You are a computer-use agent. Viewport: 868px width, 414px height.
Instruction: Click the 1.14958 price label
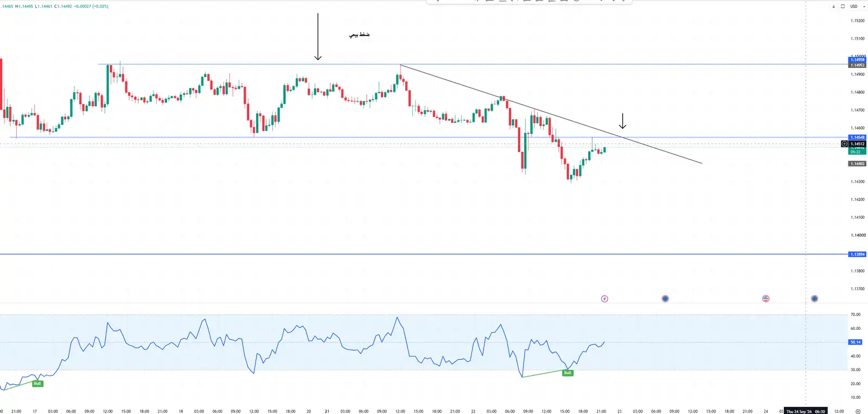pyautogui.click(x=858, y=60)
